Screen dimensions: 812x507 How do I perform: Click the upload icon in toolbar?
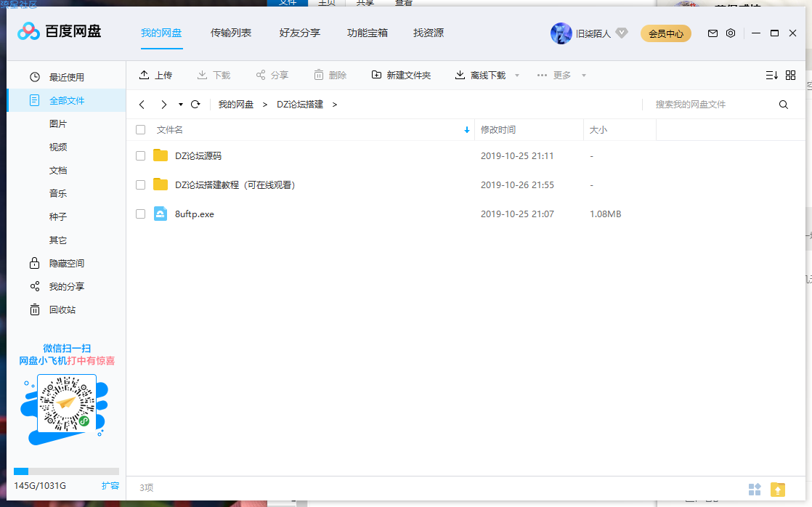[144, 75]
